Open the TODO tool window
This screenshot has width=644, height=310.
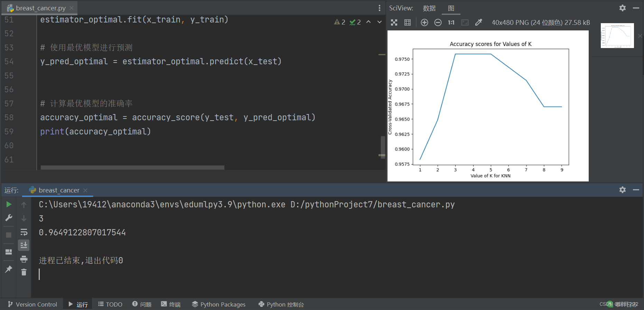(110, 304)
